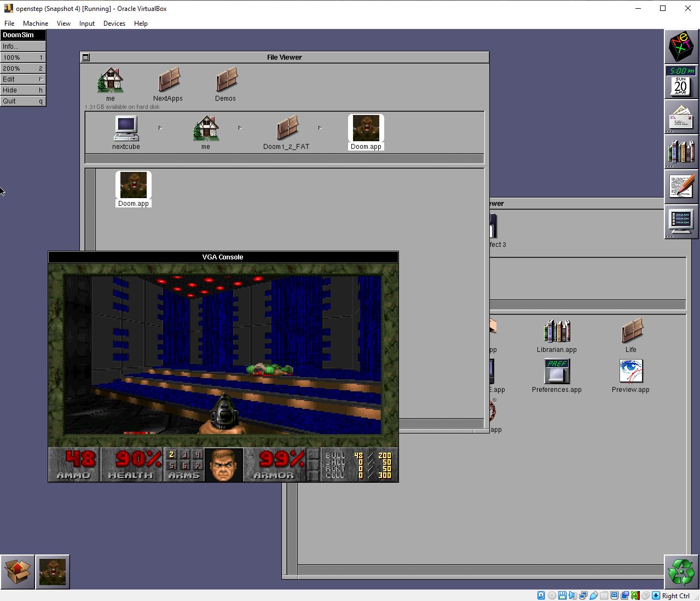Click the Recycler icon
This screenshot has width=700, height=601.
click(681, 571)
